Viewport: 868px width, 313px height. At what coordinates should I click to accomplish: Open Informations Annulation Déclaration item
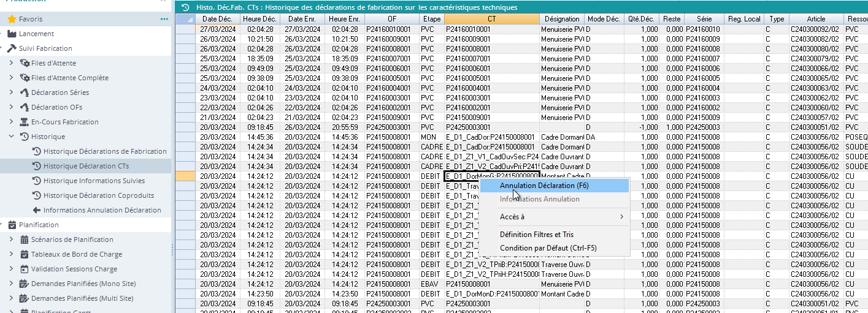click(x=102, y=210)
